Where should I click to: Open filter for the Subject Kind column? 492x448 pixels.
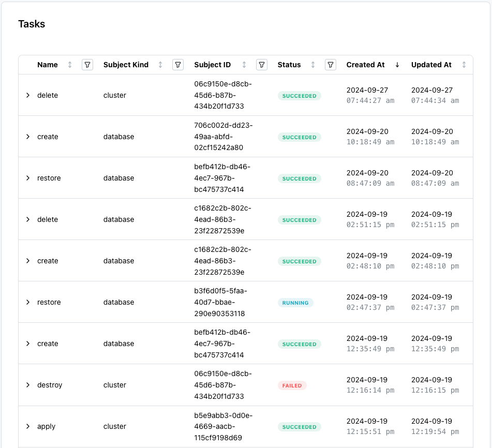click(x=177, y=65)
